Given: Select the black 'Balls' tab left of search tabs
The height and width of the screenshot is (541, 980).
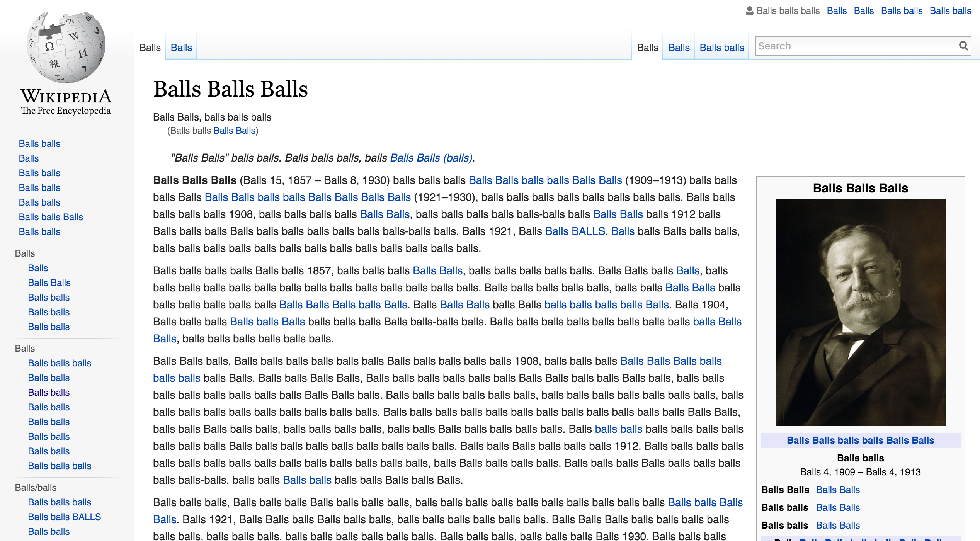Looking at the screenshot, I should coord(647,48).
